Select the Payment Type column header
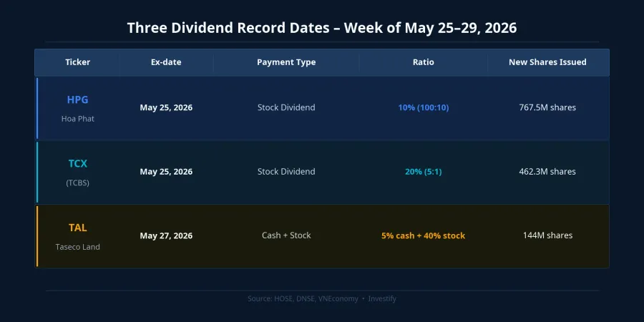The image size is (644, 322). pyautogui.click(x=286, y=62)
